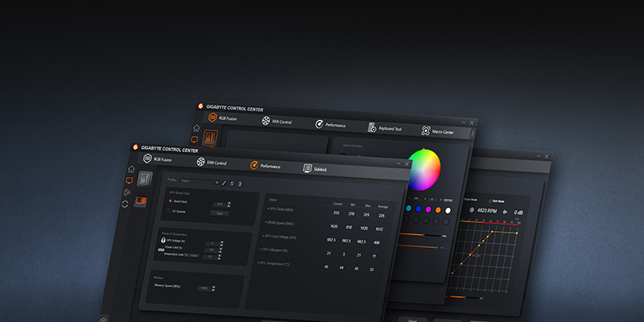Screen dimensions: 644x322
Task: Choose the magenta color swatch
Action: (428, 209)
